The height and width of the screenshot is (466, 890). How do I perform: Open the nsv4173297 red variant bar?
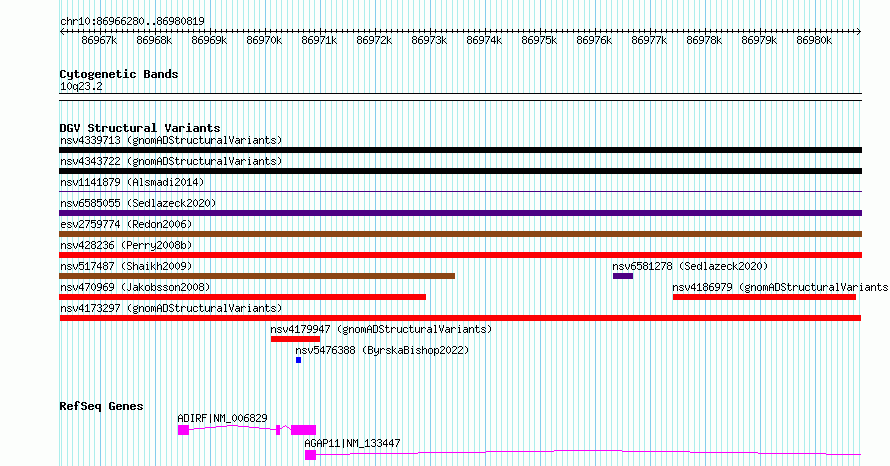[460, 318]
